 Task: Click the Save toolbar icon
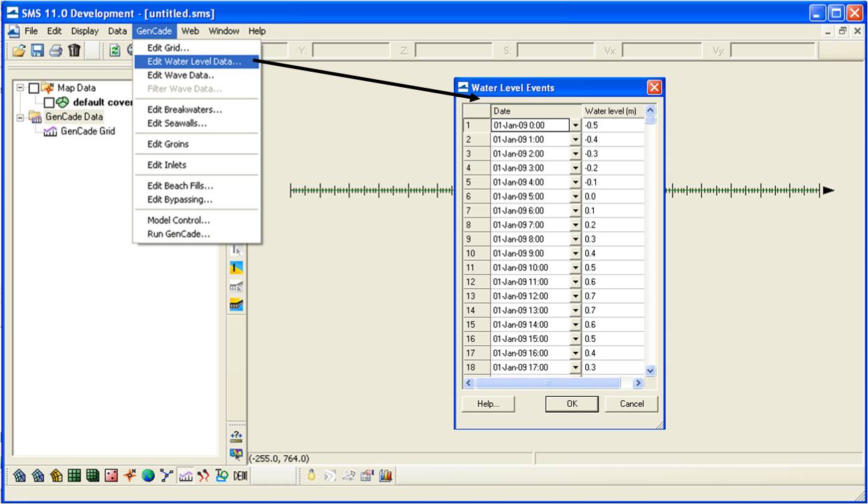[38, 50]
